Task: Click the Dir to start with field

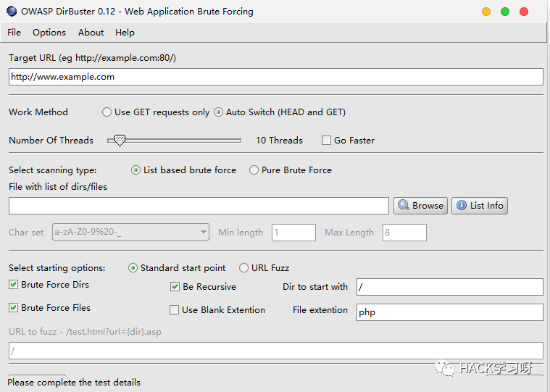Action: tap(450, 287)
